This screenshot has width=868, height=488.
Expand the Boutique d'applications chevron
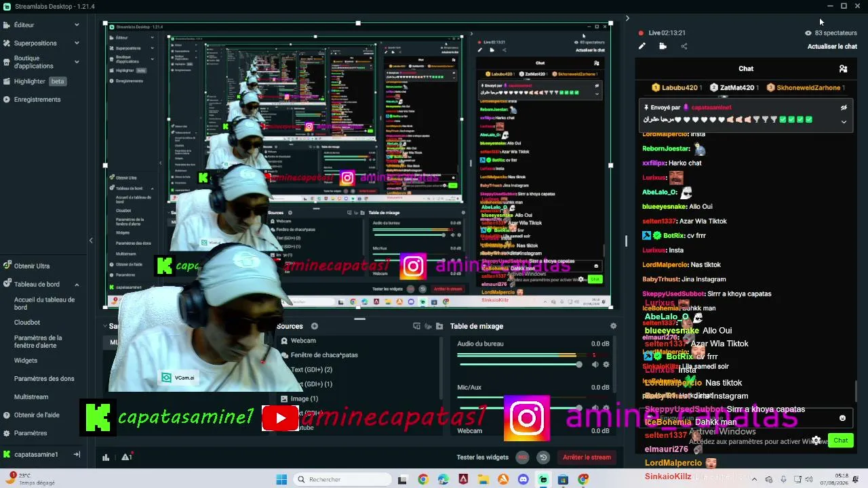click(x=77, y=62)
